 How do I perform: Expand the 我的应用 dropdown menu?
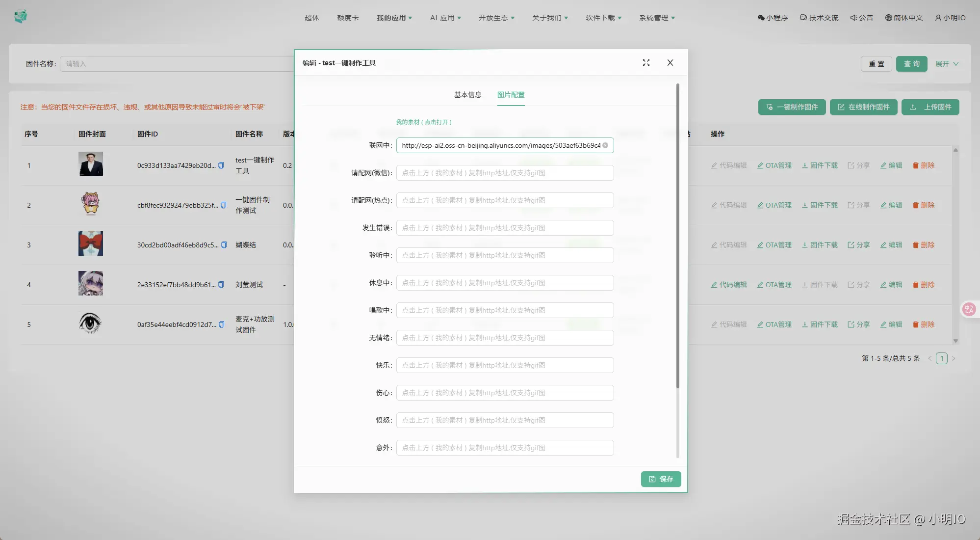click(394, 18)
